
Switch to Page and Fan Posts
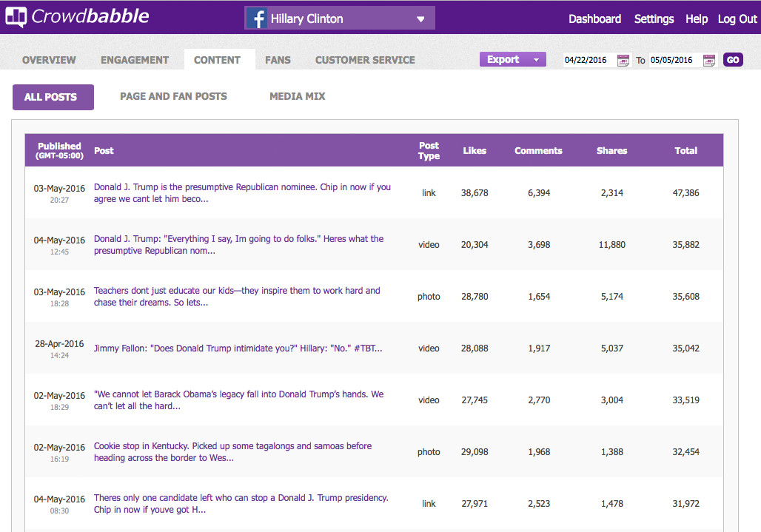[173, 96]
